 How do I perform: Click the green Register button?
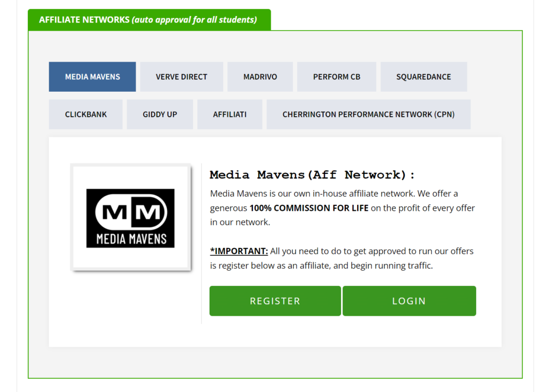click(x=275, y=301)
